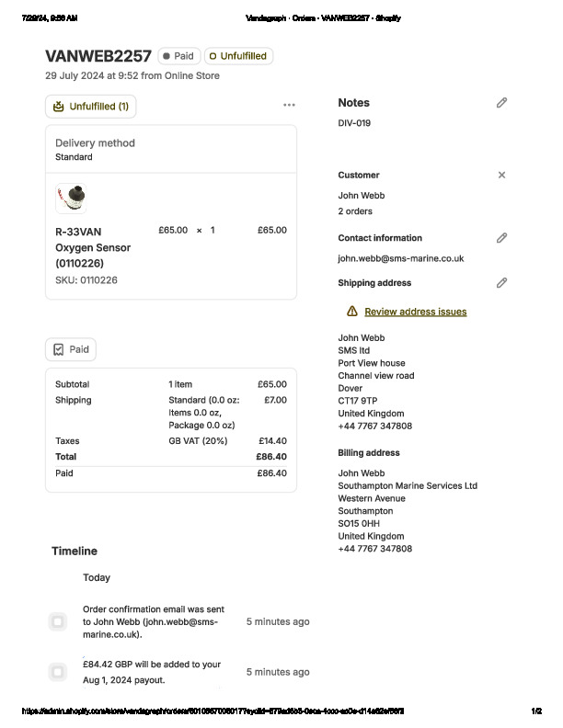Click the Unfulfilled (1) badge
This screenshot has height=728, width=563.
click(90, 107)
